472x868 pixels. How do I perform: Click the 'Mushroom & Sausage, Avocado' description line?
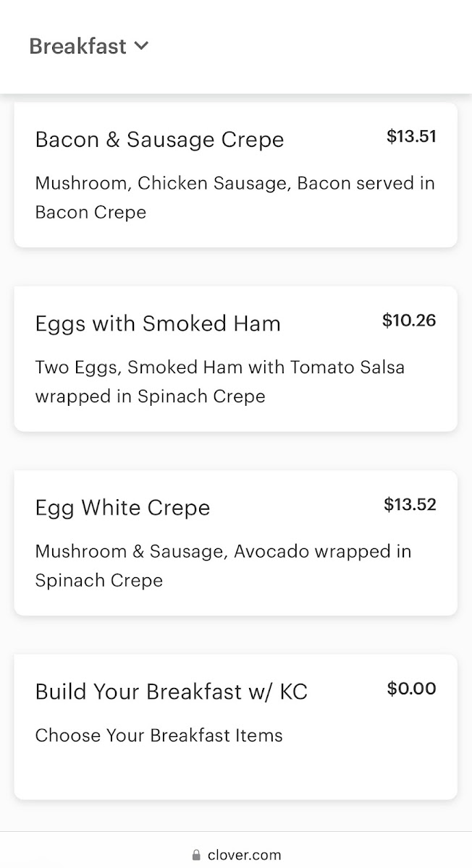click(x=223, y=551)
